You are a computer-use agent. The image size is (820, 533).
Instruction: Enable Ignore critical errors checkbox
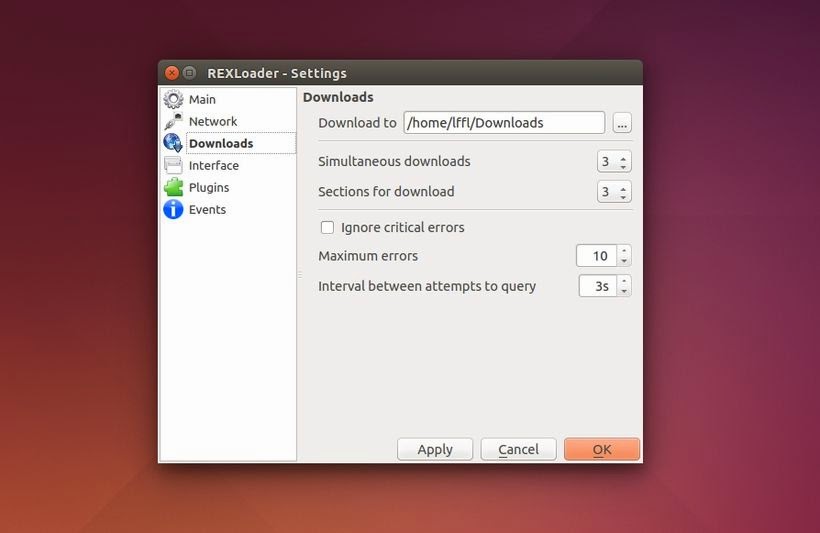(x=327, y=227)
